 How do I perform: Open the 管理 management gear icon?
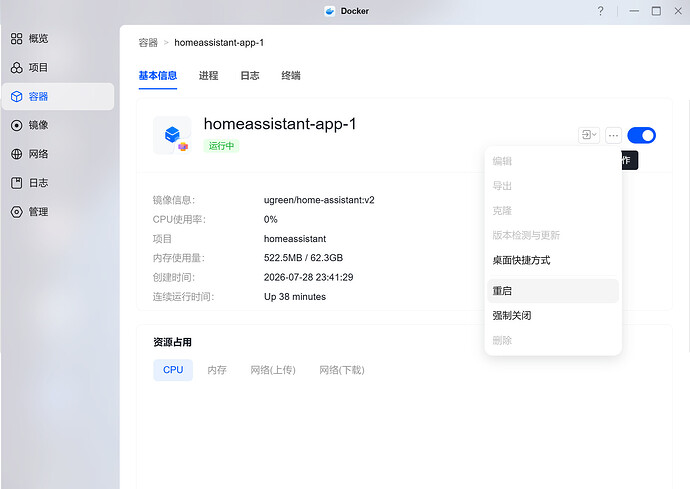[16, 212]
